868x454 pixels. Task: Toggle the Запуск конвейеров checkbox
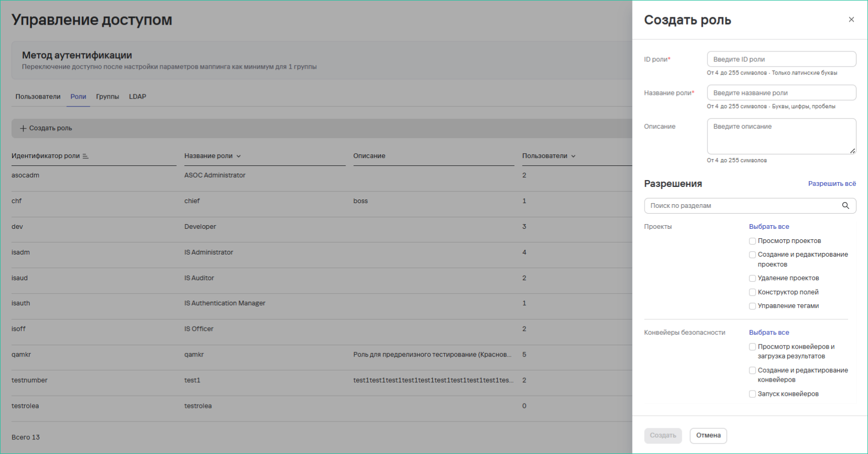752,394
